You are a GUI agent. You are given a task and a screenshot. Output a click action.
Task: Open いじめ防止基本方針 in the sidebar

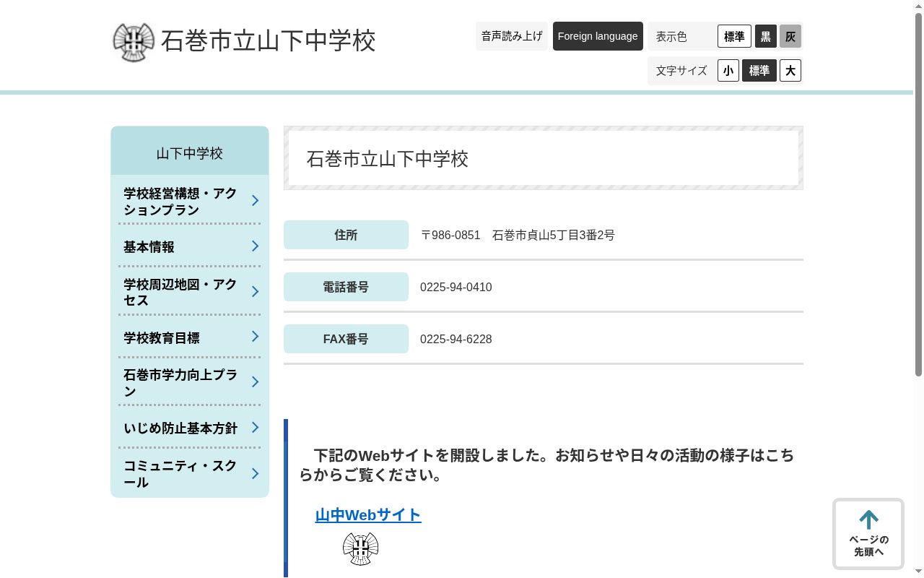(x=190, y=428)
